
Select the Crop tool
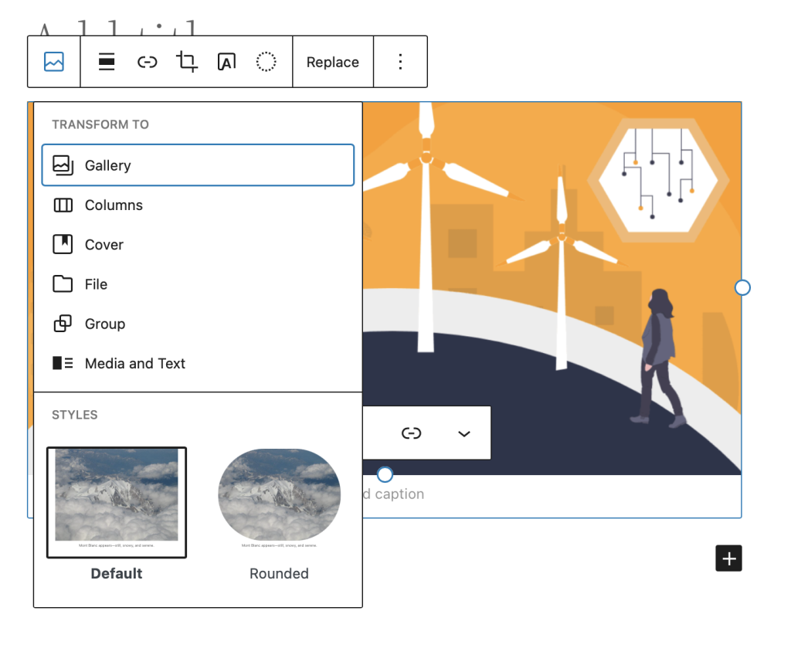click(x=186, y=61)
